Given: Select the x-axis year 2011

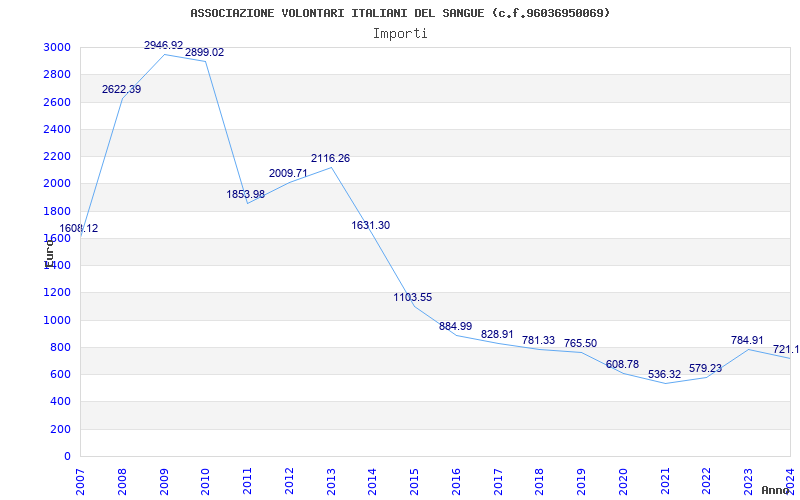Looking at the screenshot, I should 247,481.
